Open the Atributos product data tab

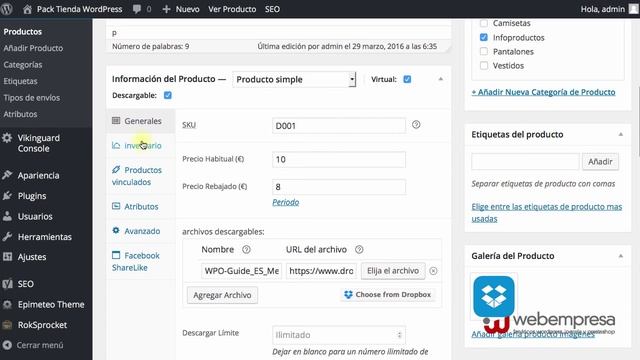coord(141,207)
